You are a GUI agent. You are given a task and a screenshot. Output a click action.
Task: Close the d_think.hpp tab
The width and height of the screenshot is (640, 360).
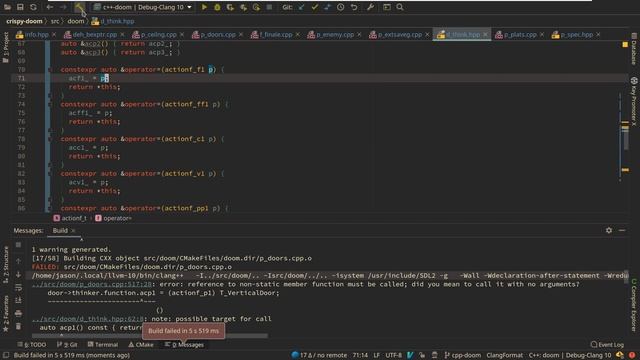point(485,35)
